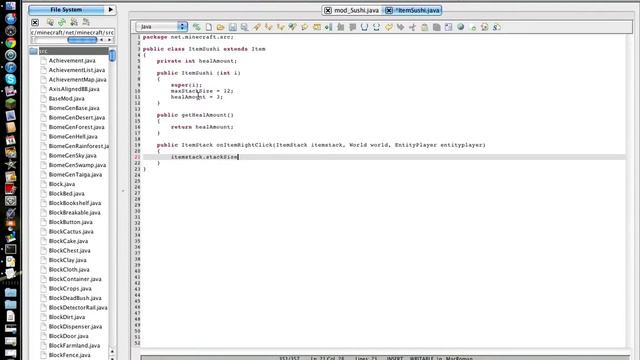Close the mod_Sushi.java tab

tap(328, 11)
